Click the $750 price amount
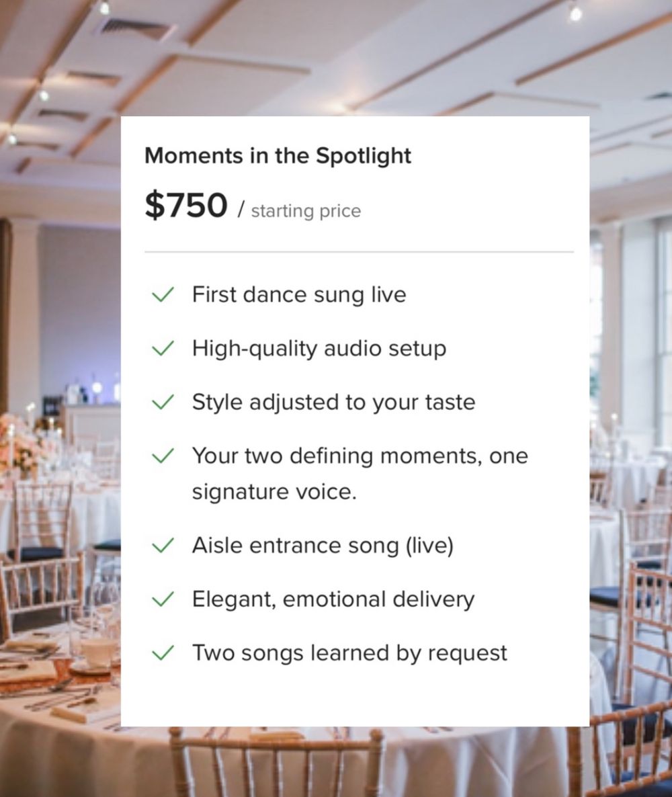Viewport: 672px width, 797px height. pos(185,205)
